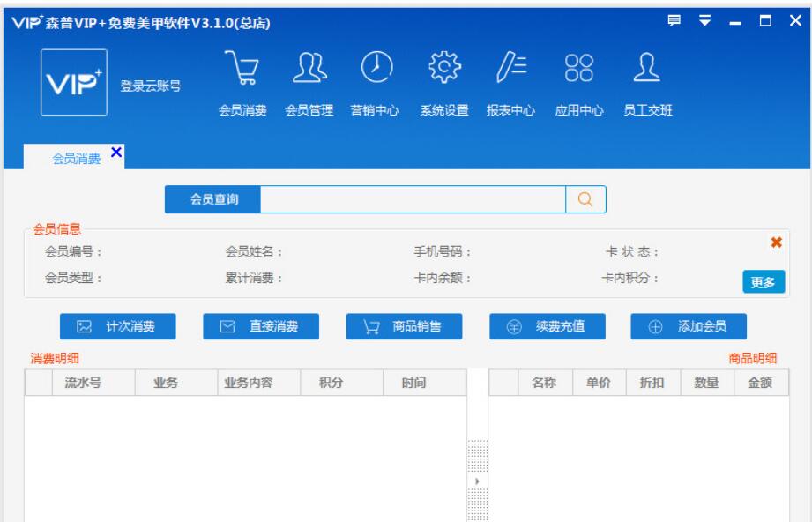Click the 折扣 column header

tap(653, 383)
